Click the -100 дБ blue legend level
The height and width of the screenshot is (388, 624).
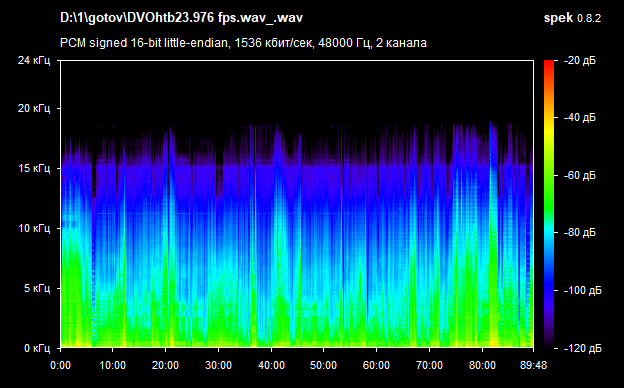pyautogui.click(x=582, y=291)
